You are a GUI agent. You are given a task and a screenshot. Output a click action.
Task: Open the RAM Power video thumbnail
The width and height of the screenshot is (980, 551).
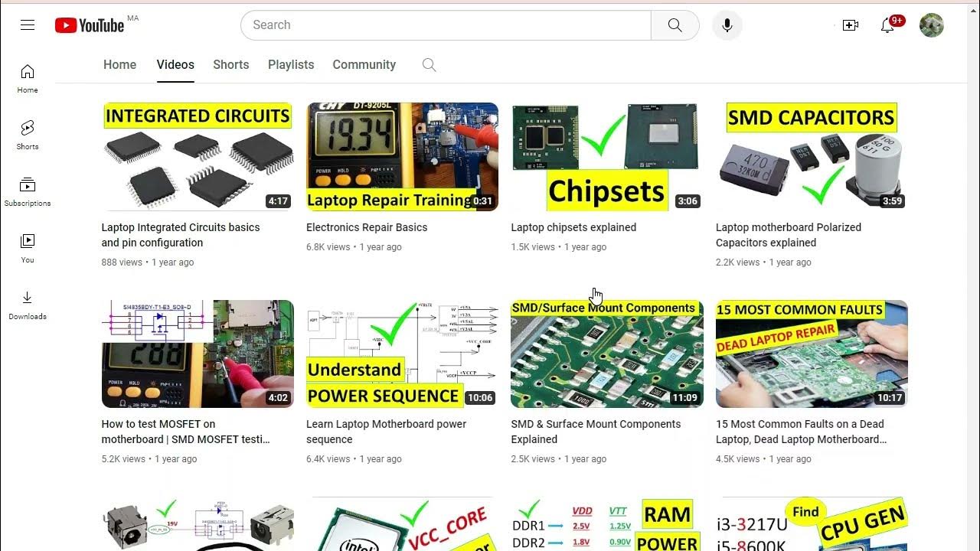click(607, 524)
